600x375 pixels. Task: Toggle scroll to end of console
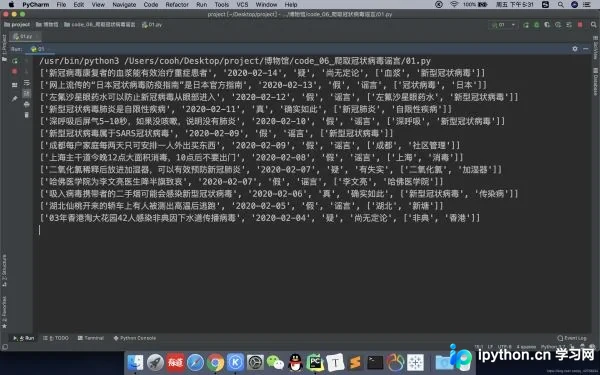coord(26,93)
